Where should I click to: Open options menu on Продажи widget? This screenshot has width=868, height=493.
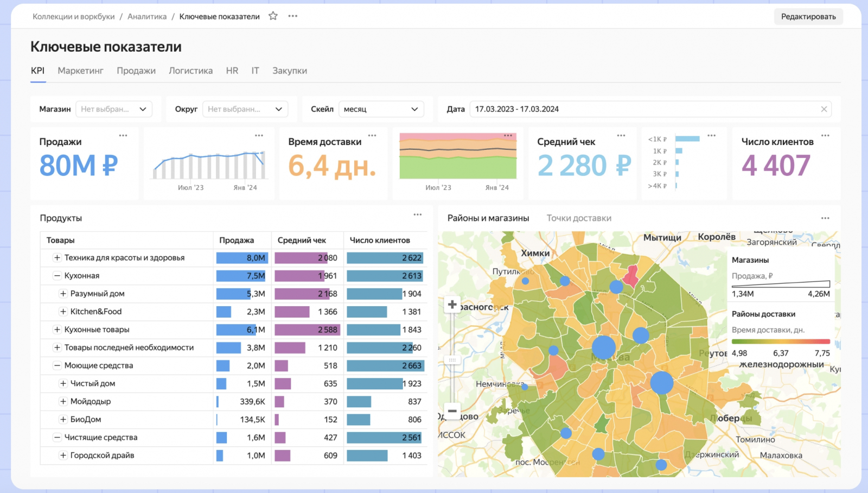123,136
